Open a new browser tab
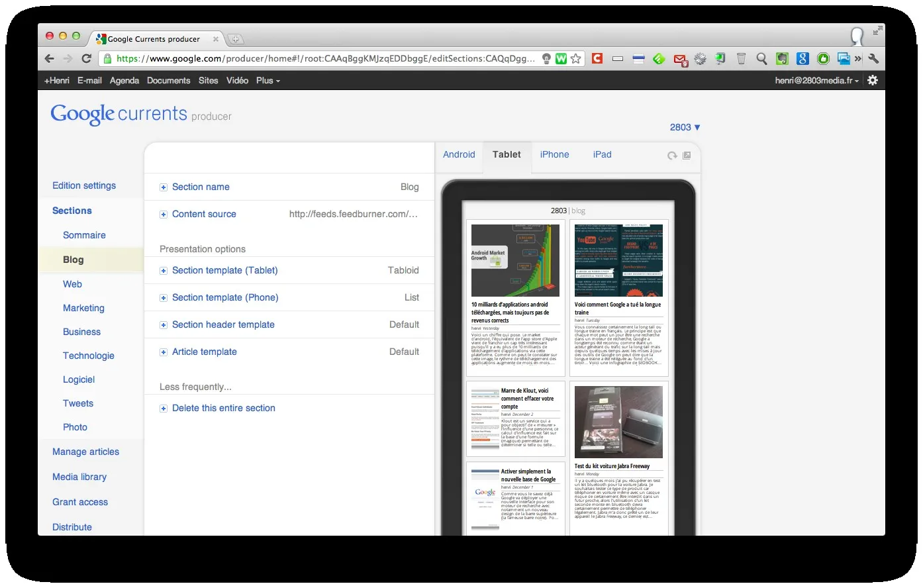The height and width of the screenshot is (588, 923). (x=235, y=39)
